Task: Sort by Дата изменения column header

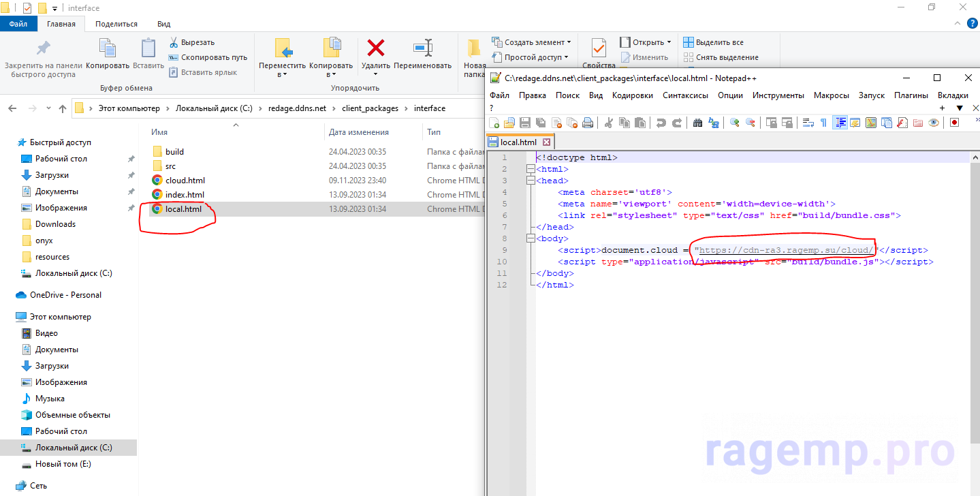Action: (x=358, y=132)
